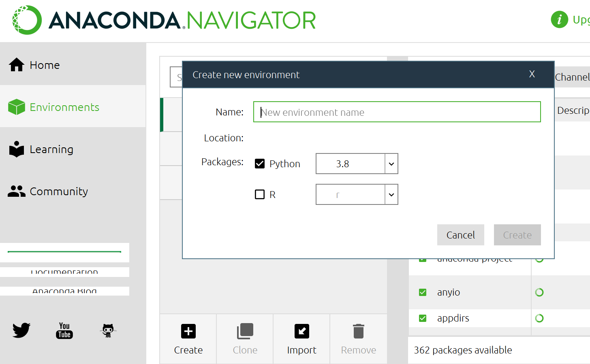Viewport: 590px width, 364px height.
Task: Open the Home page in sidebar
Action: pyautogui.click(x=73, y=65)
